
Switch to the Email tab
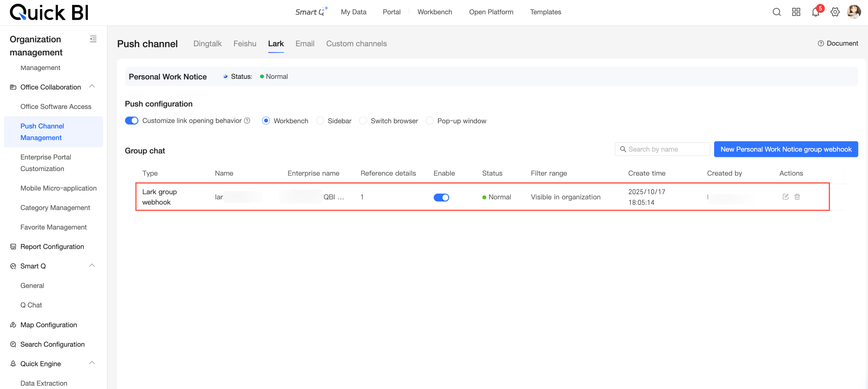click(x=305, y=44)
